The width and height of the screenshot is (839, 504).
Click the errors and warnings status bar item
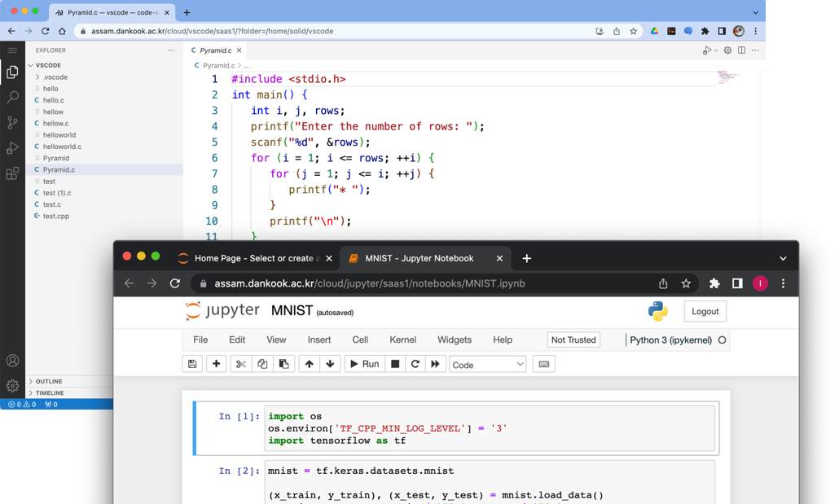[23, 405]
